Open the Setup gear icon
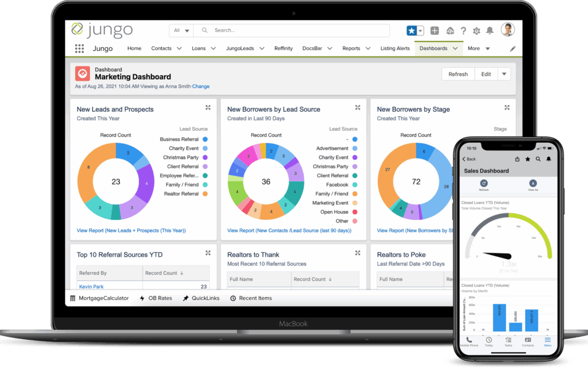Viewport: 588px width, 368px height. coord(476,31)
